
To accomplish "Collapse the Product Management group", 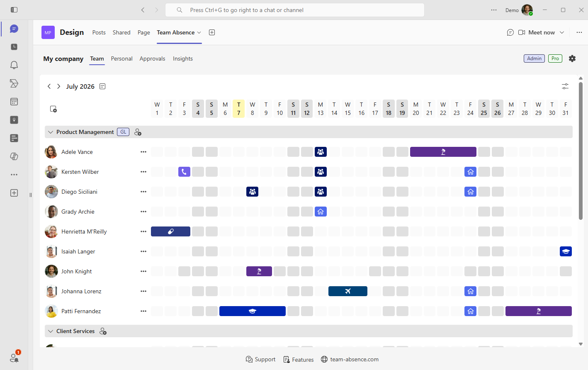I will point(51,132).
